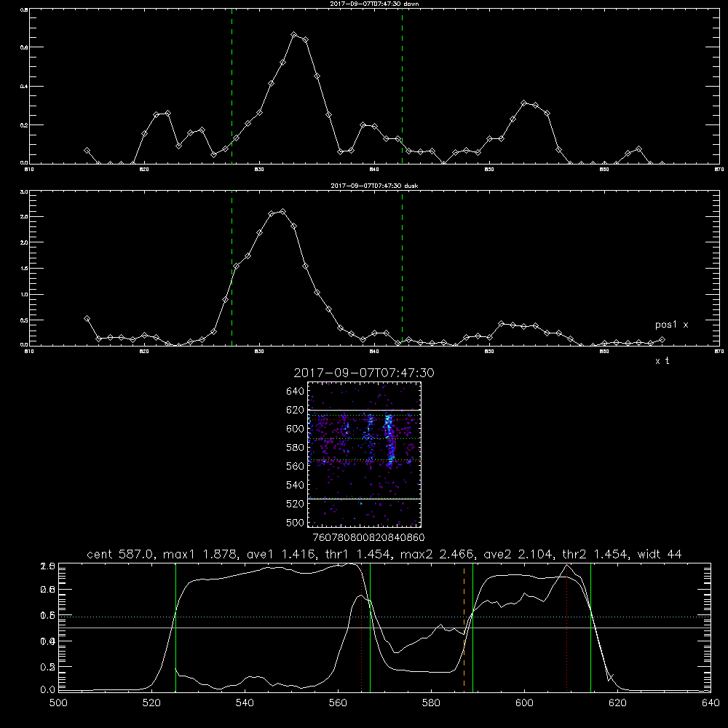
Task: Click the green vertical line near 589
Action: [x=472, y=628]
